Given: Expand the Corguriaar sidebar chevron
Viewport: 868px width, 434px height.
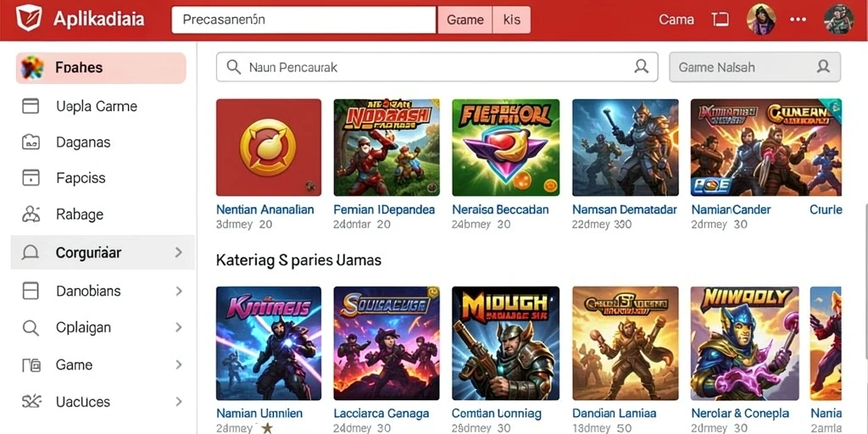Looking at the screenshot, I should (178, 253).
